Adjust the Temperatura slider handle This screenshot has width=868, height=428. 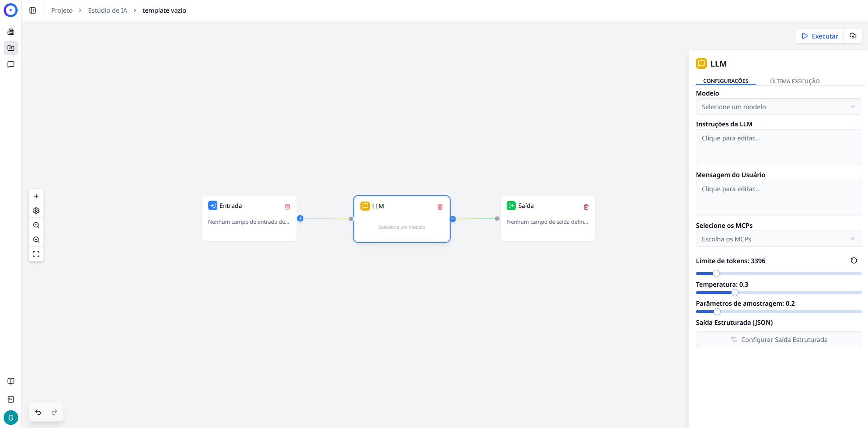point(734,293)
